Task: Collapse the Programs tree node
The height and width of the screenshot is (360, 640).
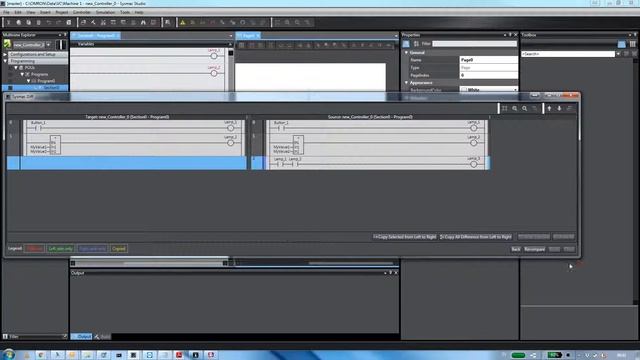Action: tap(22, 74)
